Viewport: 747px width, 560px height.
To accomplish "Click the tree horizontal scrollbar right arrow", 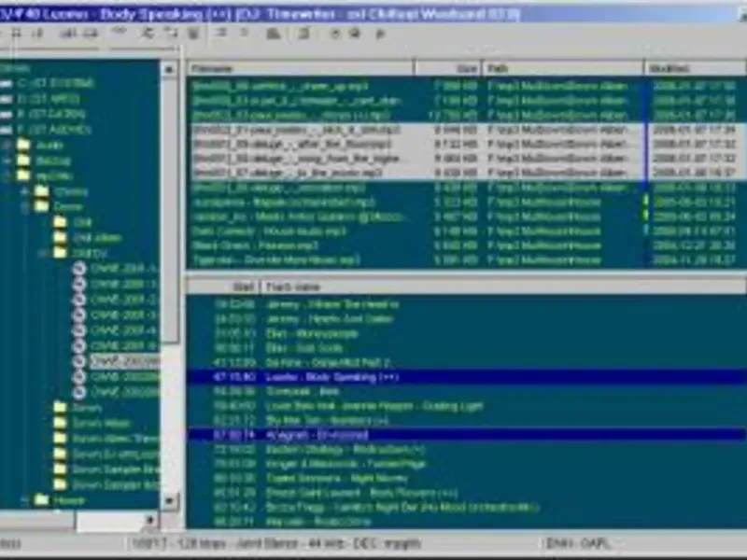I will (x=150, y=520).
